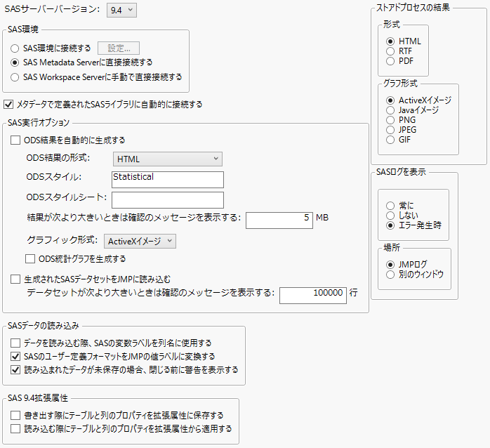Select JPEG graph format
Image resolution: width=490 pixels, height=448 pixels.
pos(390,130)
